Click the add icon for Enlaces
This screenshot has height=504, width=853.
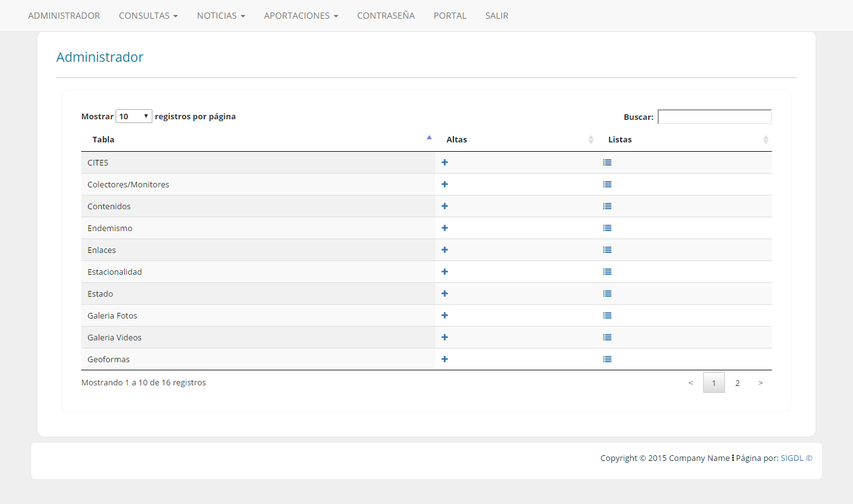(x=445, y=250)
